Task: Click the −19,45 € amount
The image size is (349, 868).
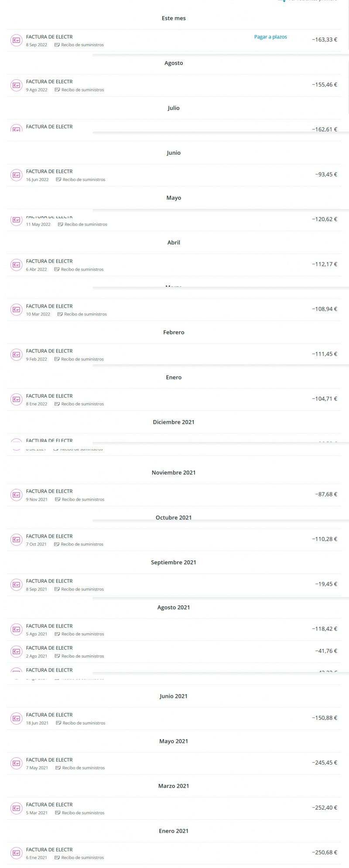Action: pos(326,584)
